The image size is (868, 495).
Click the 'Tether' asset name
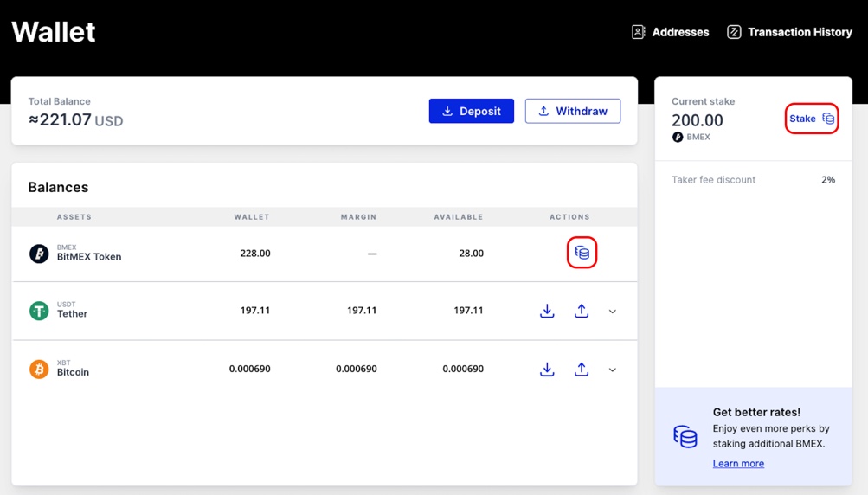(x=72, y=313)
